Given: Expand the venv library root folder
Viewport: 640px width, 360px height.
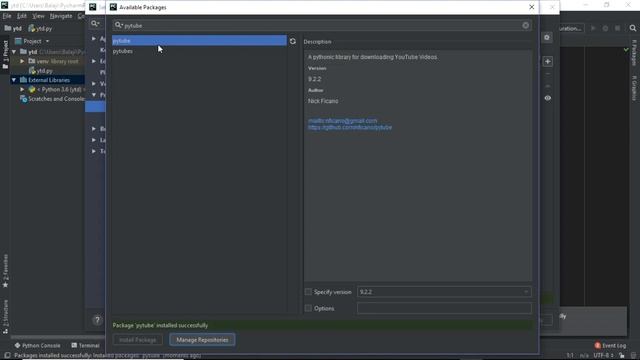Looking at the screenshot, I should click(x=22, y=61).
